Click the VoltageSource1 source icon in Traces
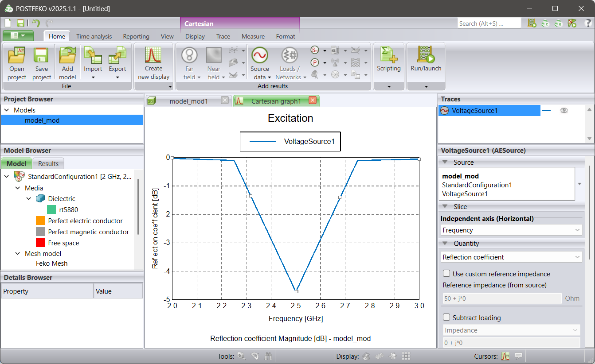The image size is (595, 364). (444, 111)
